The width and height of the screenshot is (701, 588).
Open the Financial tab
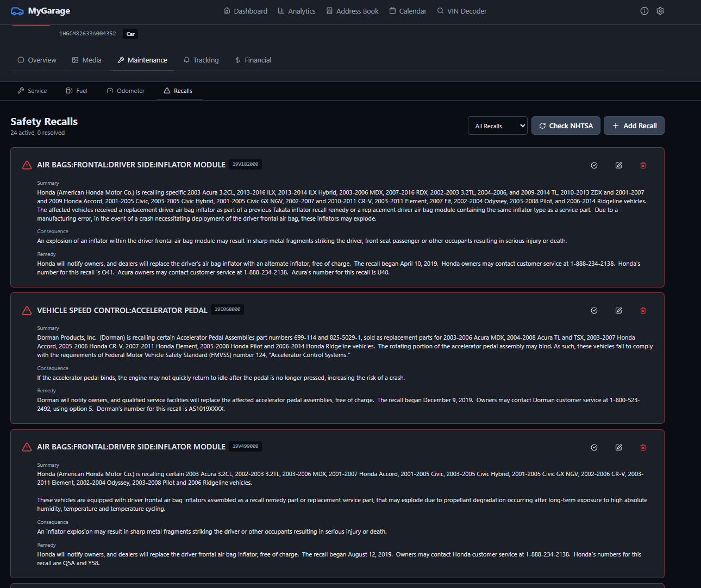pos(253,60)
